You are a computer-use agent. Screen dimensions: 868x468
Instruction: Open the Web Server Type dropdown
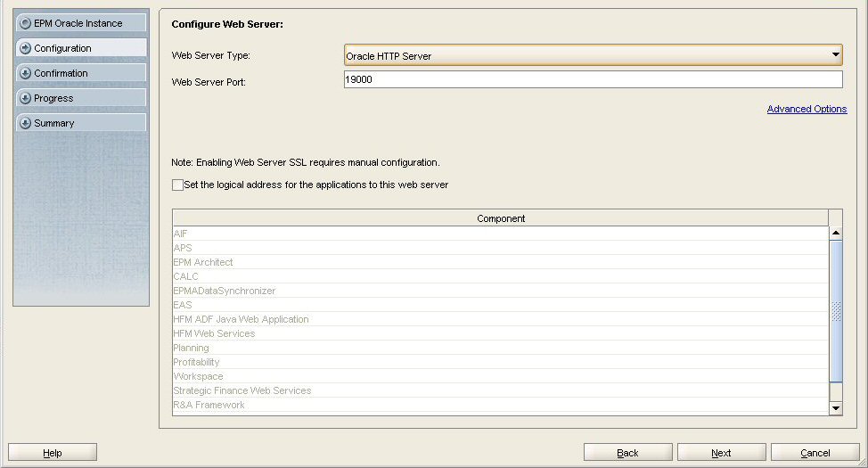[x=593, y=55]
